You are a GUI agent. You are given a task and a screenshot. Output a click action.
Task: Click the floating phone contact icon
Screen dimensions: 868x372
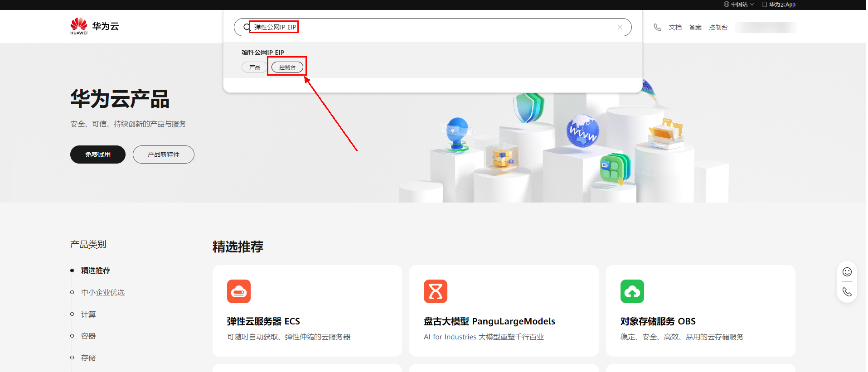coord(847,292)
